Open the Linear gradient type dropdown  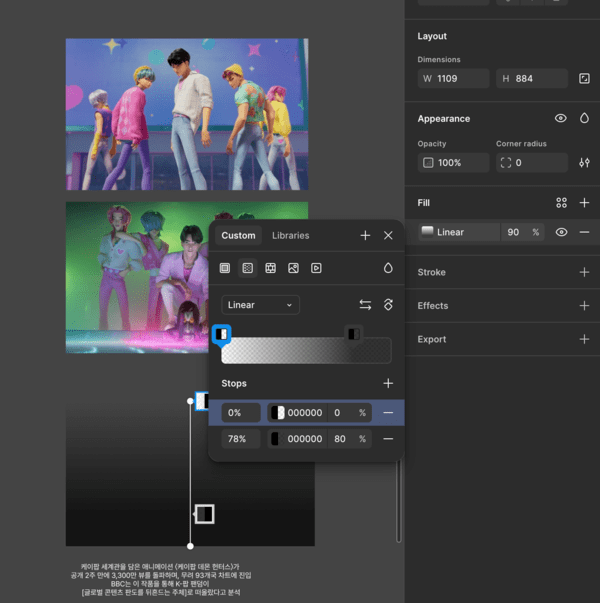(260, 305)
